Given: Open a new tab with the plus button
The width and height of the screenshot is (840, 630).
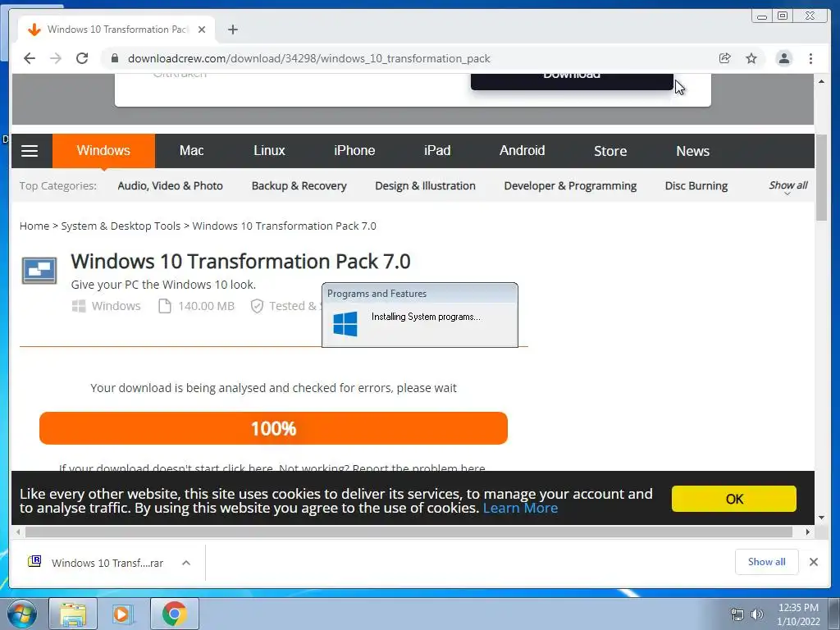Looking at the screenshot, I should (x=232, y=30).
